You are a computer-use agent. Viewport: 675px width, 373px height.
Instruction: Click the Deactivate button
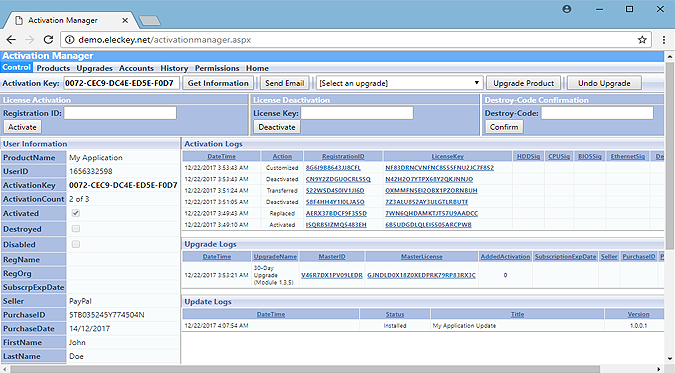point(277,127)
